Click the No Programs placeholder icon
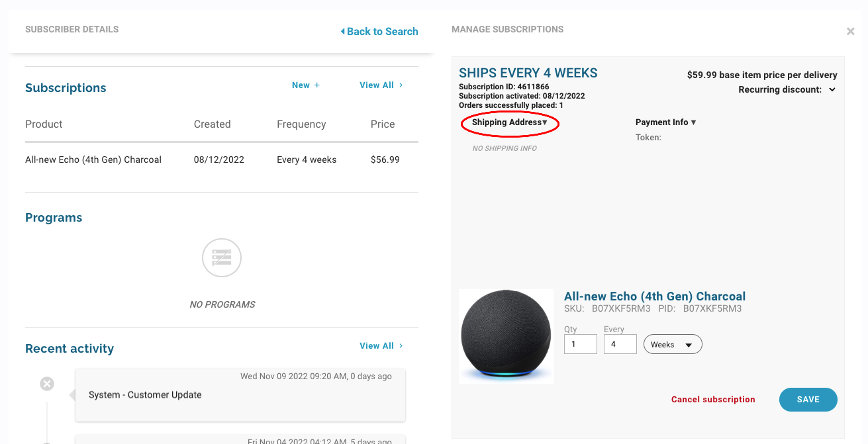Viewport: 868px width, 444px height. click(222, 258)
